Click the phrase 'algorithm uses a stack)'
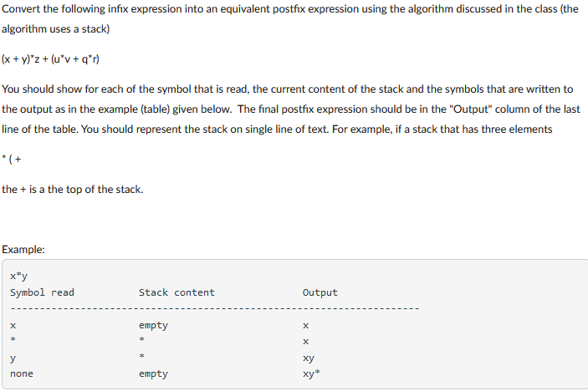 coord(55,29)
